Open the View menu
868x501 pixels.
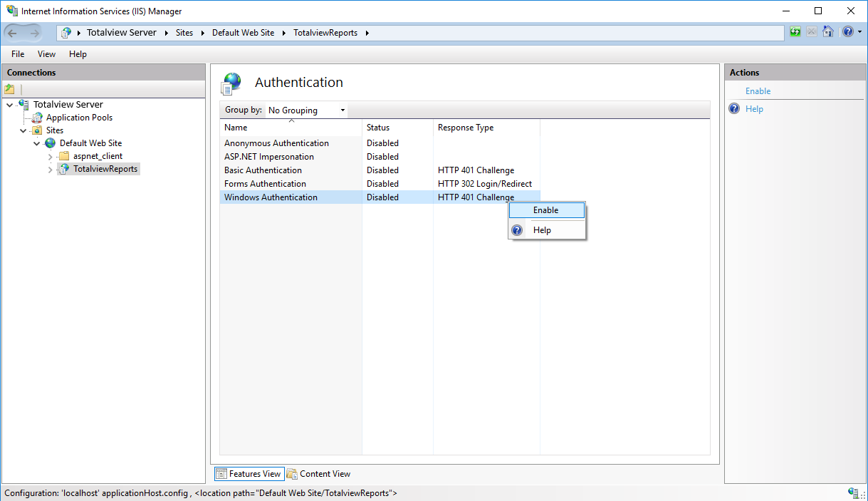tap(46, 54)
